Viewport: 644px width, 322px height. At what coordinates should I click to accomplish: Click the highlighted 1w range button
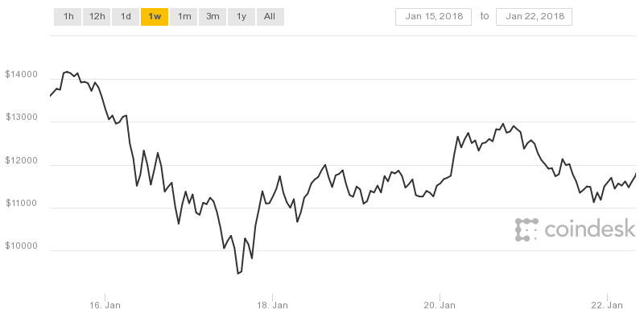[x=155, y=16]
